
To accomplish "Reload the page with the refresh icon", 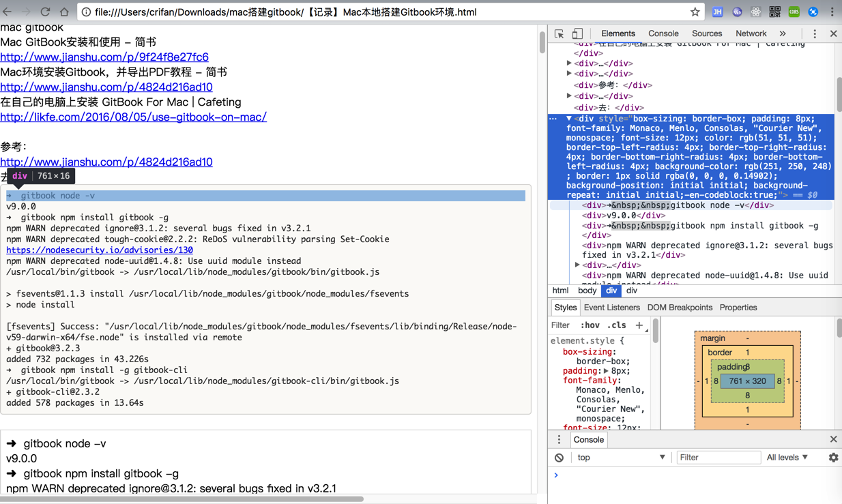I will [x=45, y=12].
